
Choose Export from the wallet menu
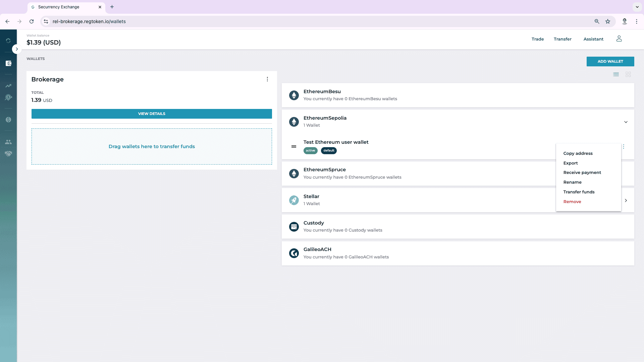pos(570,163)
